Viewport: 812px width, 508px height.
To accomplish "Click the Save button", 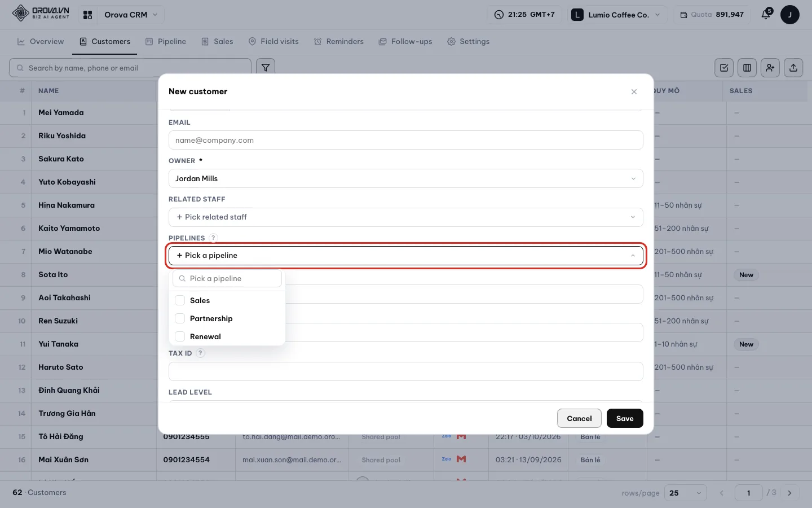I will (x=625, y=418).
